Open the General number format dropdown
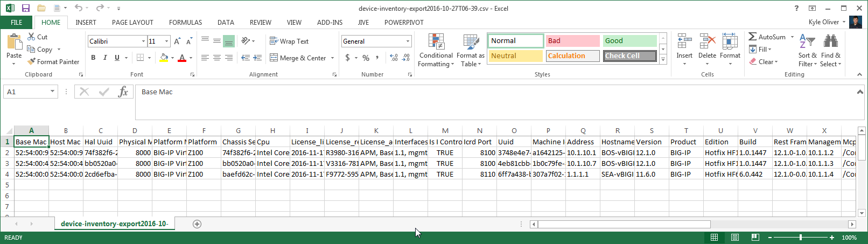This screenshot has height=244, width=868. 408,41
